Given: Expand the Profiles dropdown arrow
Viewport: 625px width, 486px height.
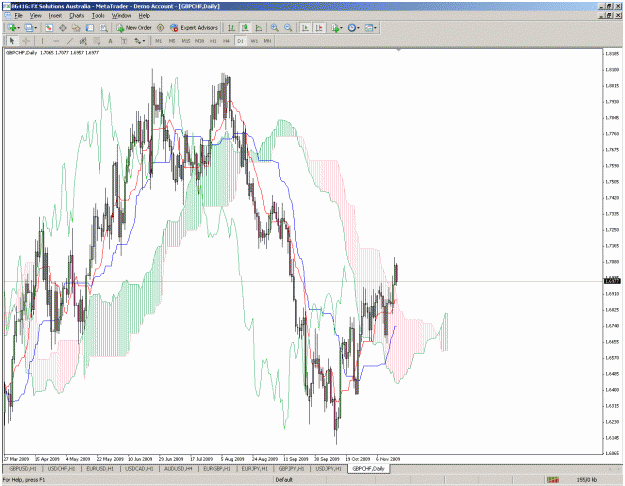Looking at the screenshot, I should 35,28.
